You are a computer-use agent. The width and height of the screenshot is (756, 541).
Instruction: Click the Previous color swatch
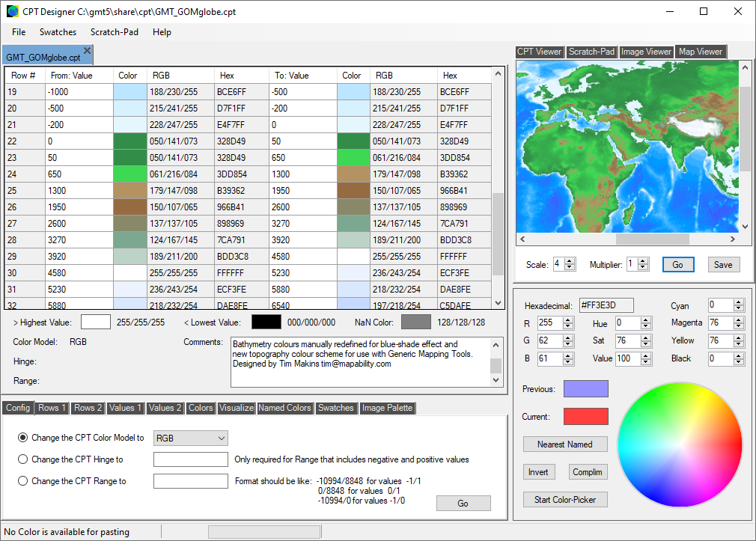pos(586,388)
